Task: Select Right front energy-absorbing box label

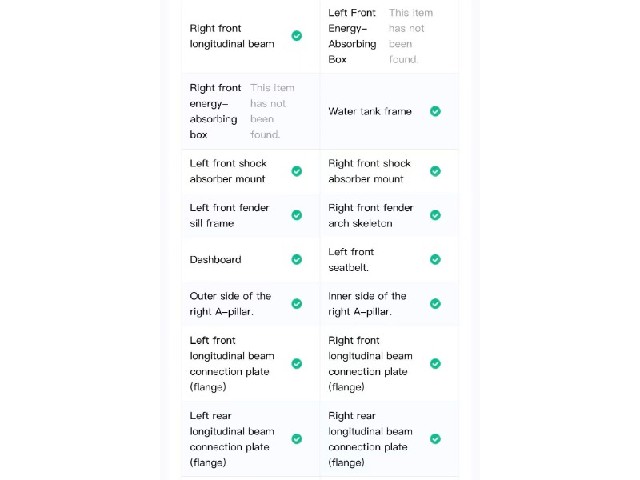Action: [x=215, y=111]
